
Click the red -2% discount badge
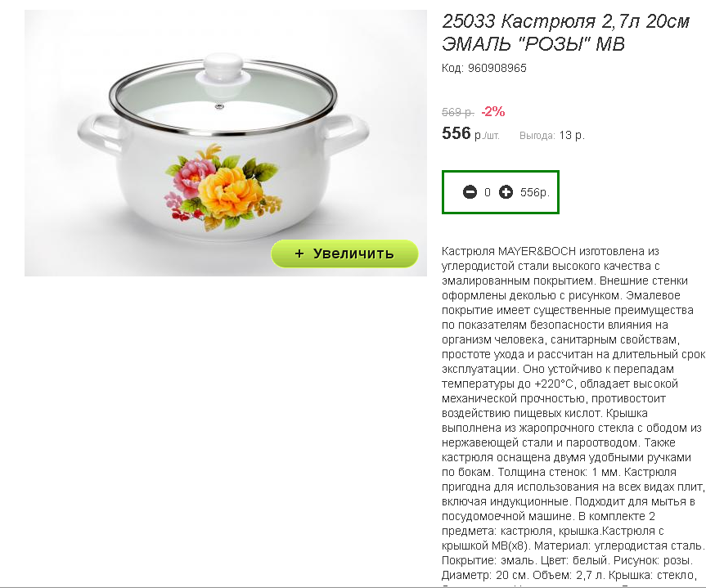[493, 111]
